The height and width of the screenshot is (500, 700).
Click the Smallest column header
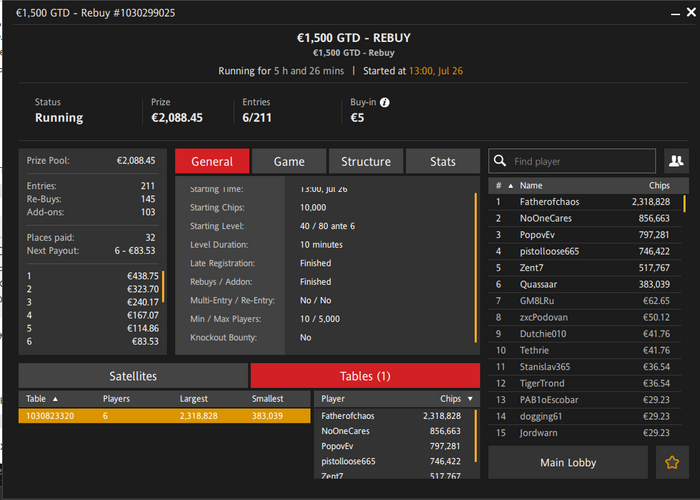[267, 399]
